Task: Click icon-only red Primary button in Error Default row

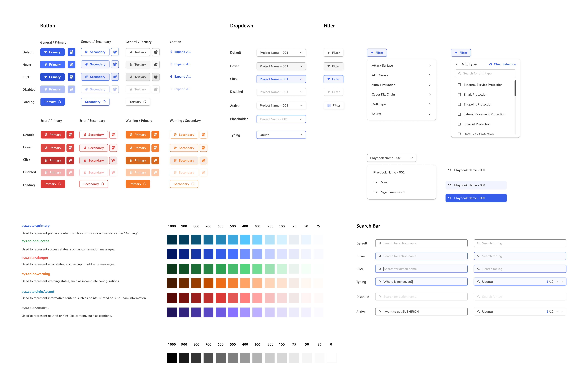Action: tap(70, 135)
